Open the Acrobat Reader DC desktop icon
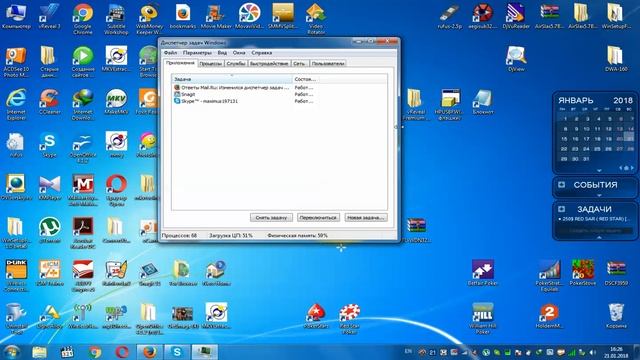This screenshot has width=640, height=360. tap(83, 233)
